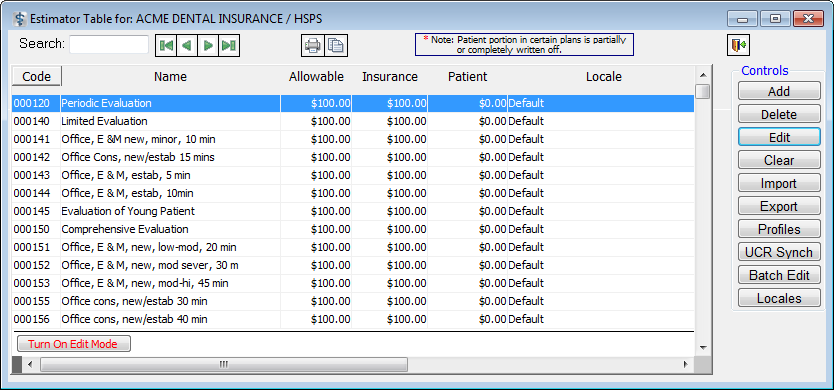
Task: Sort by the Code column header
Action: tap(37, 77)
